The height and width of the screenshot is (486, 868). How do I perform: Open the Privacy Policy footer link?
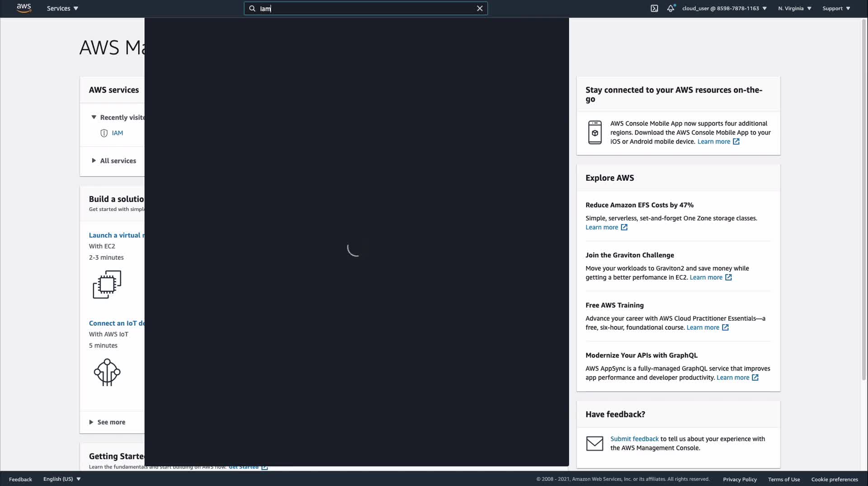740,479
